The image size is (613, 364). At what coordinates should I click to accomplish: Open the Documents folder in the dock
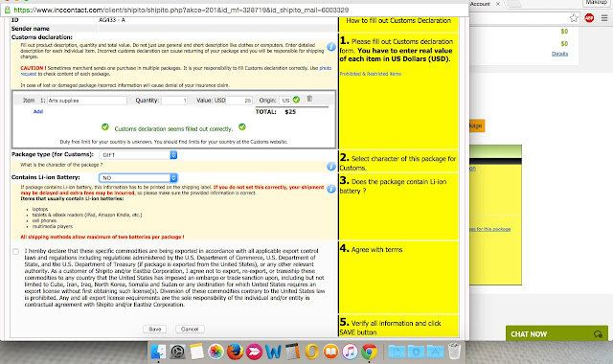(397, 352)
